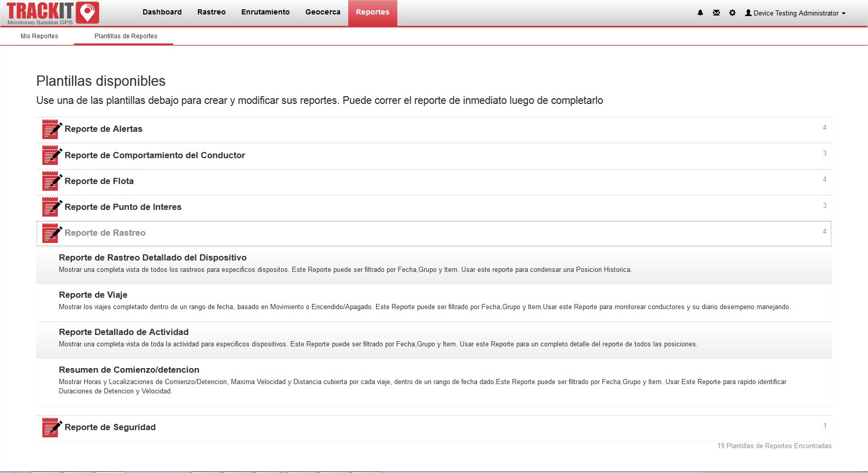This screenshot has height=473, width=868.
Task: Go to the Dashboard menu
Action: click(162, 12)
